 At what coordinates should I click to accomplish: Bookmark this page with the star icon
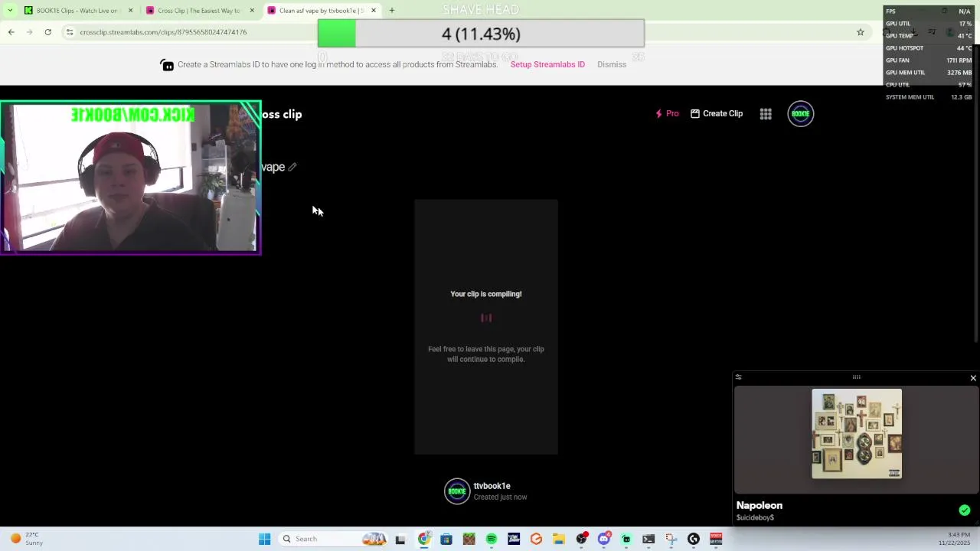coord(861,32)
